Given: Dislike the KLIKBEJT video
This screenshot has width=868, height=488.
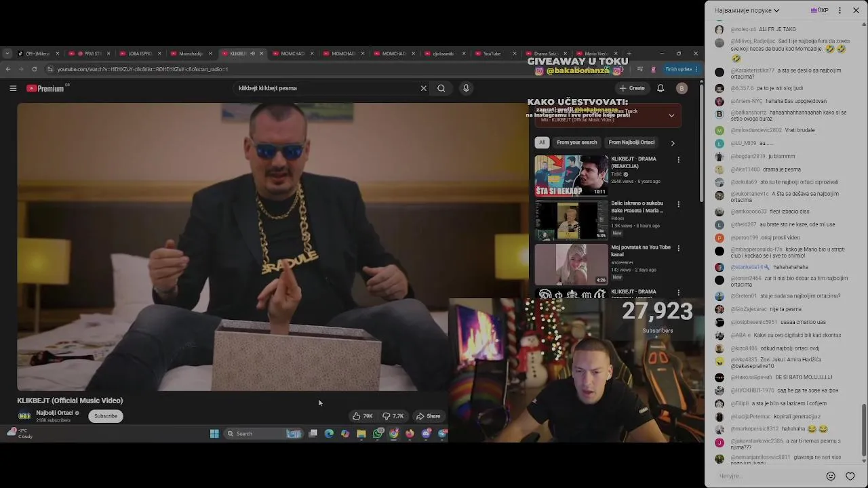Looking at the screenshot, I should [x=393, y=416].
